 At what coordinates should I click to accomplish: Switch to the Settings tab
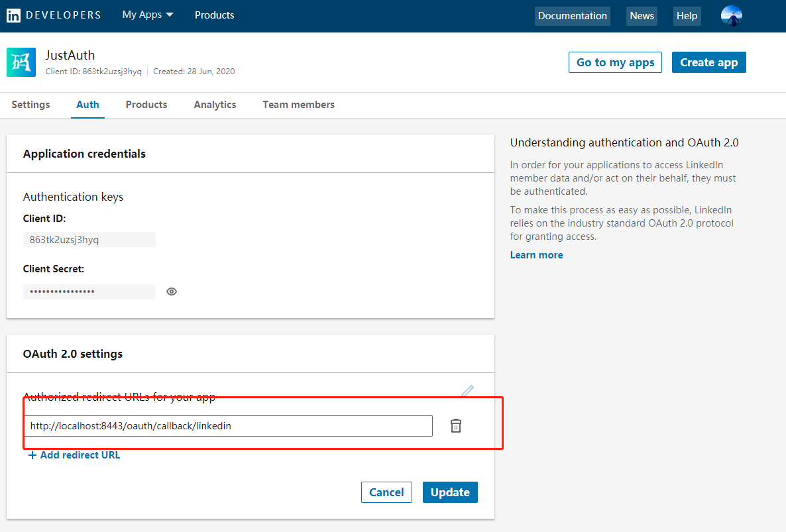tap(30, 105)
